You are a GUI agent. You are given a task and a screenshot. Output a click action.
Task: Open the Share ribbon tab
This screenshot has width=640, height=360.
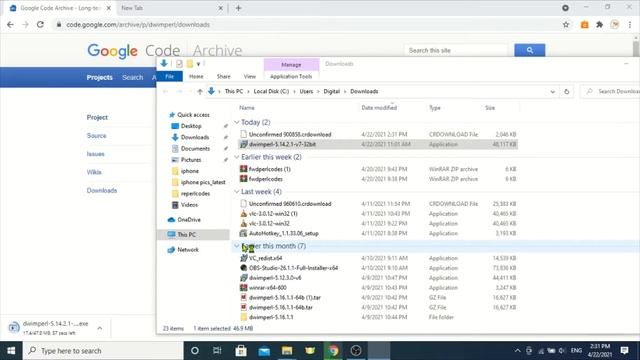point(223,76)
